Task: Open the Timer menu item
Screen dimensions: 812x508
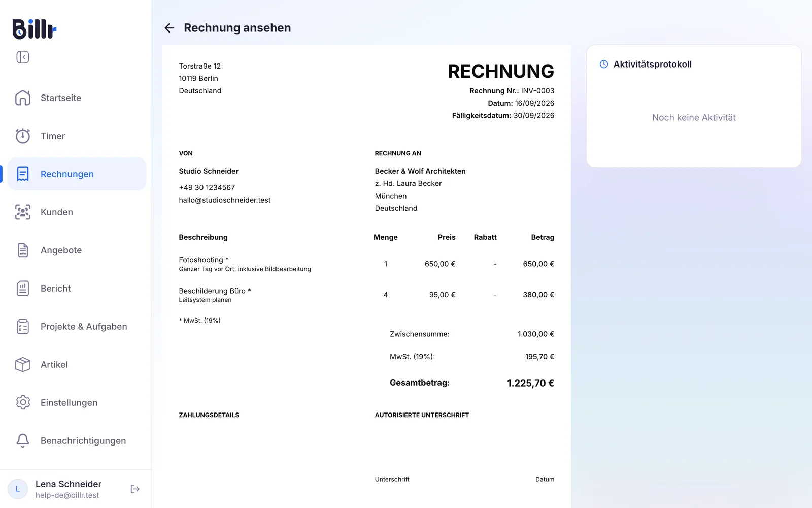Action: coord(77,136)
